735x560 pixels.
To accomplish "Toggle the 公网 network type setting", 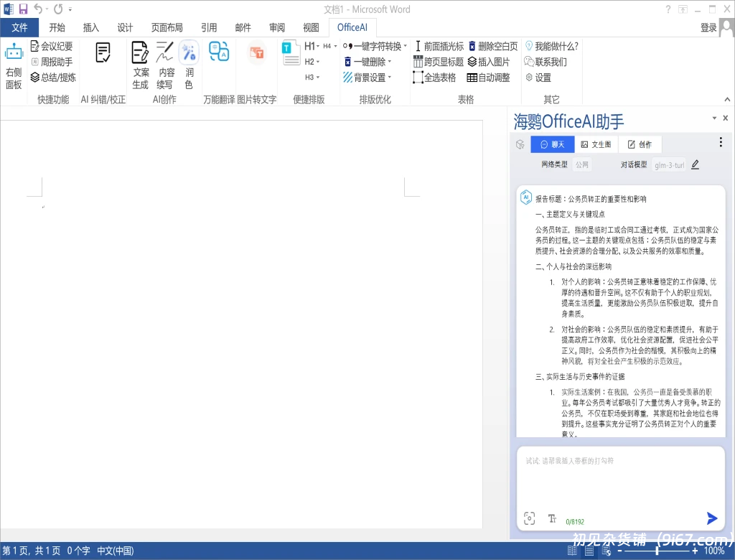I will tap(582, 164).
